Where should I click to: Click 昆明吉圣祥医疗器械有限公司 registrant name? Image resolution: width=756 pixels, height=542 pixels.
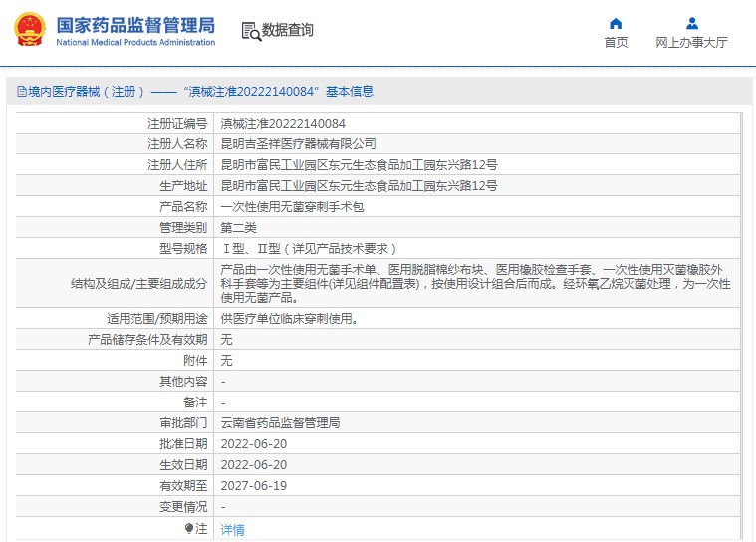pyautogui.click(x=298, y=144)
